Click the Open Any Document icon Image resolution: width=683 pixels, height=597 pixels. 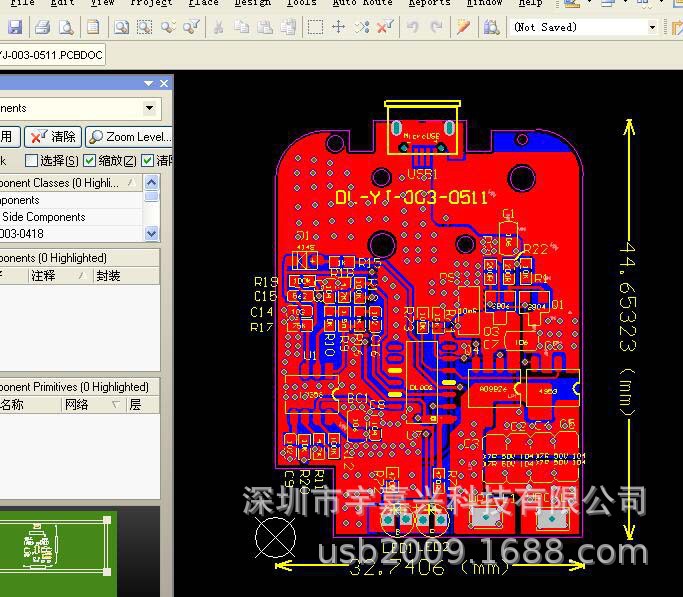93,27
